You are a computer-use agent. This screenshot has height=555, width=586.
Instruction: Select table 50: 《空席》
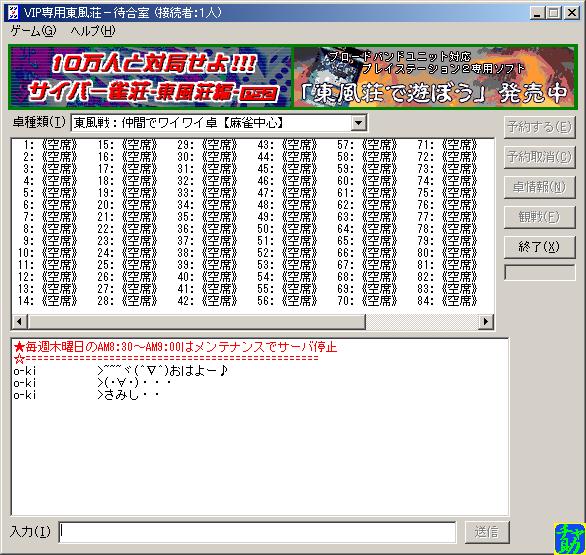pyautogui.click(x=287, y=229)
